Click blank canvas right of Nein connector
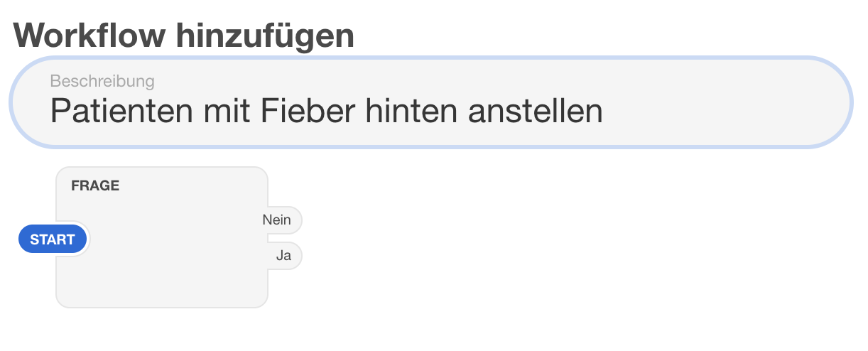This screenshot has width=868, height=351. point(426,220)
